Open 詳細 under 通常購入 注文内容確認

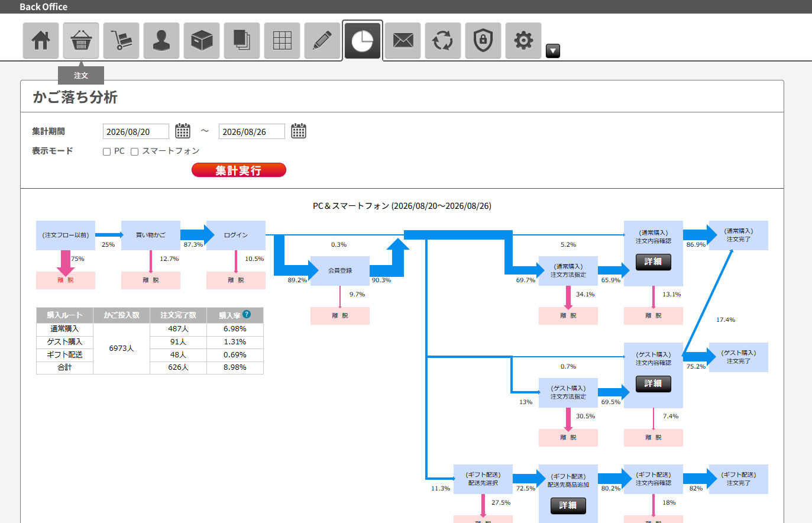pyautogui.click(x=654, y=262)
